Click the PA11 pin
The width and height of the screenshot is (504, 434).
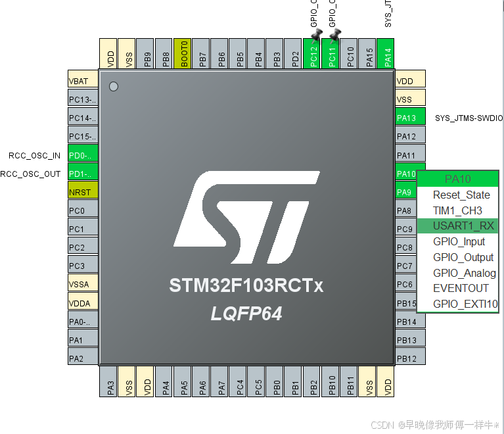411,153
